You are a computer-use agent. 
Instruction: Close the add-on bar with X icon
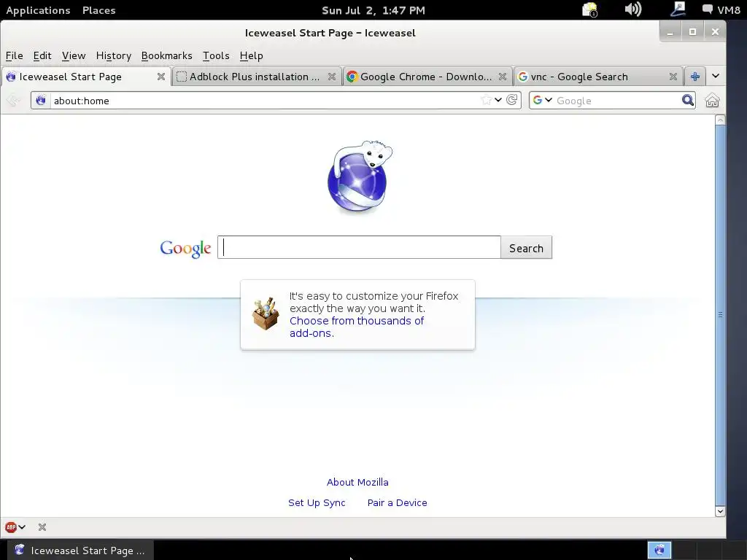[42, 527]
